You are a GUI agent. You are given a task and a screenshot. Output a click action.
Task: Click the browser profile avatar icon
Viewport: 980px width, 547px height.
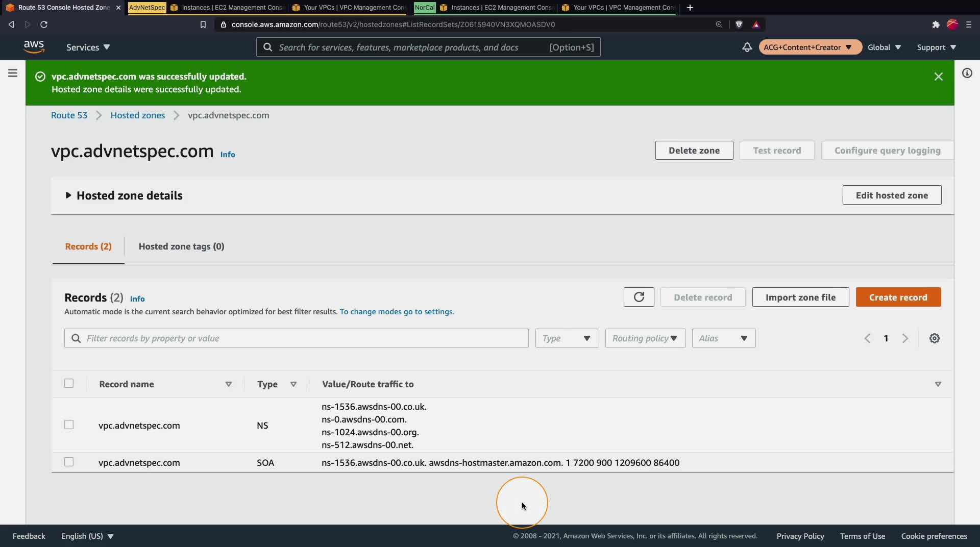(952, 24)
